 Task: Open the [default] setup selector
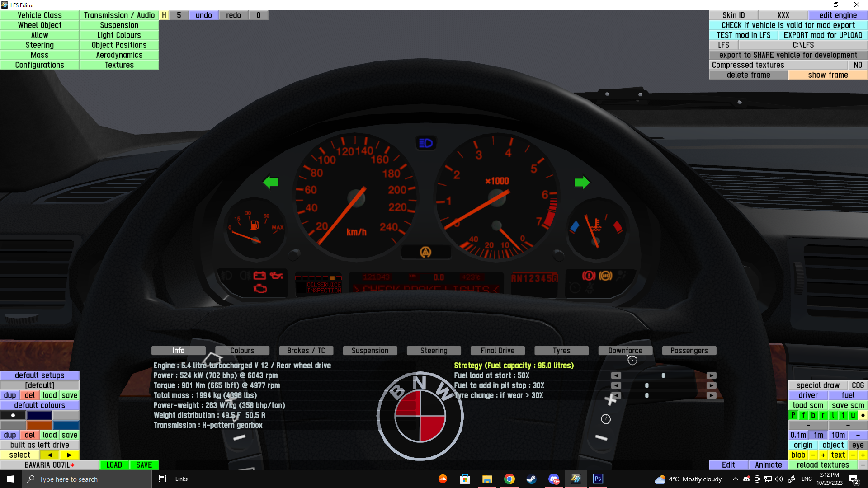point(40,385)
